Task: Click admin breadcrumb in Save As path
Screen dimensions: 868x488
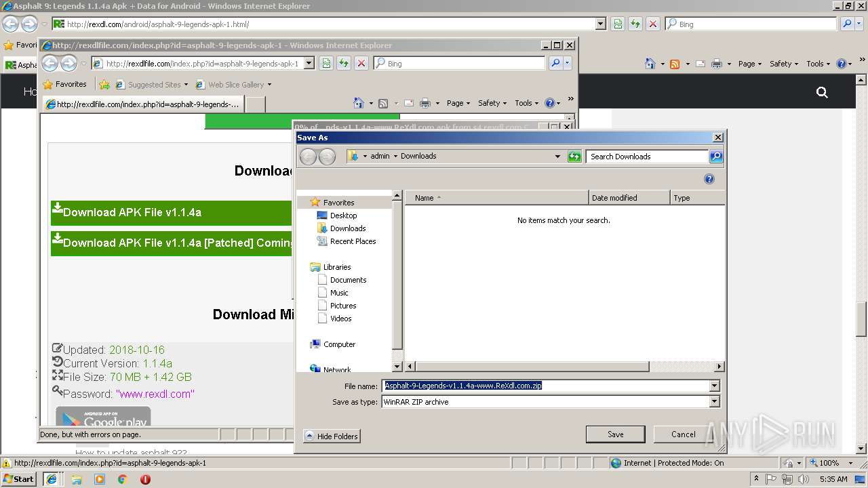Action: click(380, 156)
